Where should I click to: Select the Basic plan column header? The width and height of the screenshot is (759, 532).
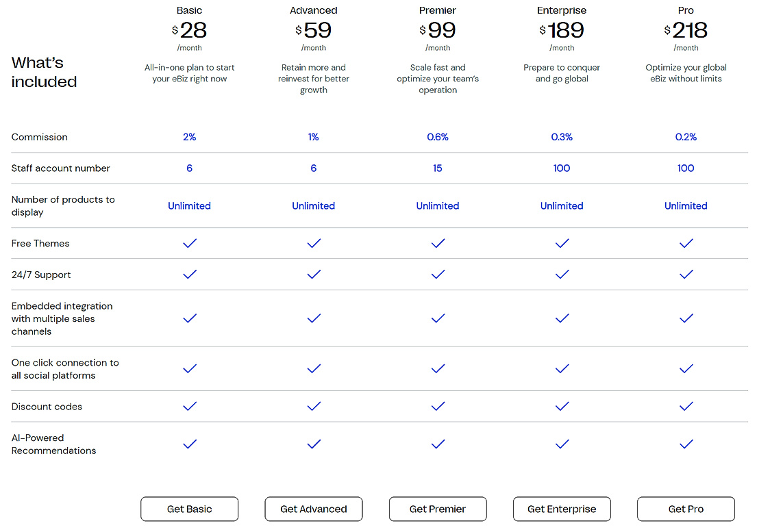190,10
